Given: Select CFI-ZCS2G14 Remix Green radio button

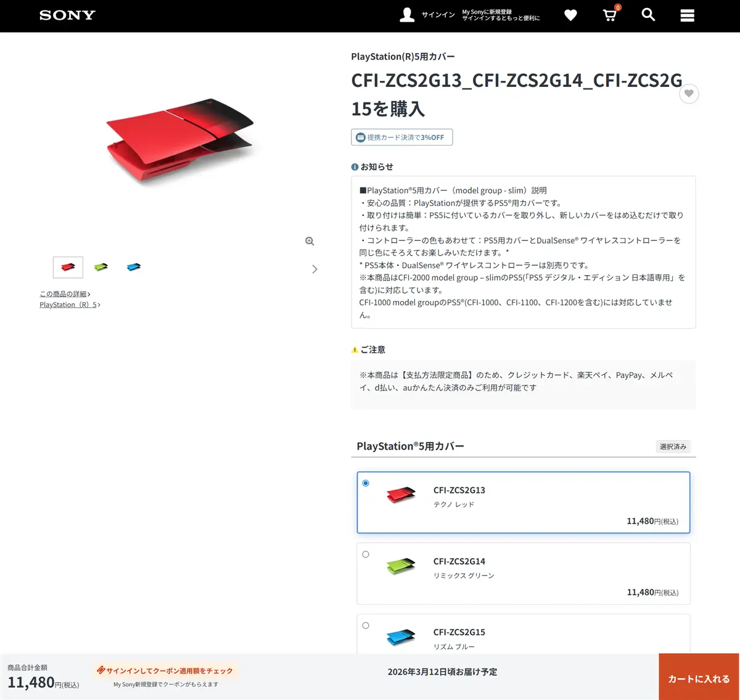Looking at the screenshot, I should click(366, 554).
